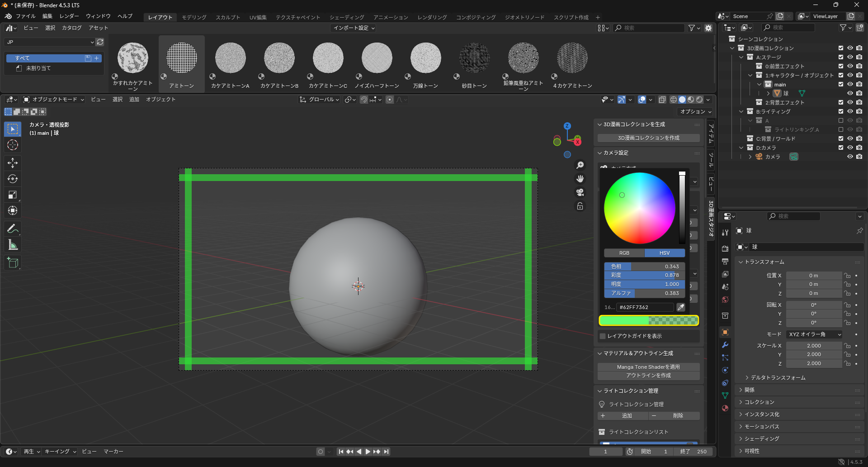Activate the 3D Cursor tool

pos(13,145)
